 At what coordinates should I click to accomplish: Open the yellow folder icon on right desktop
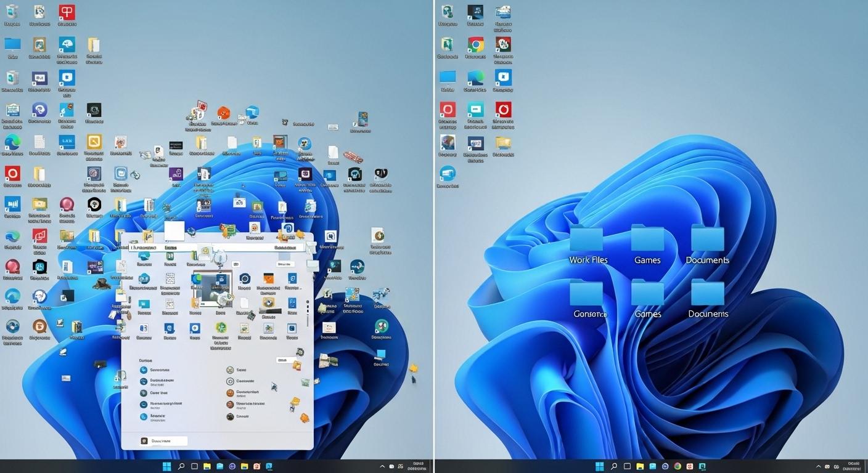[x=503, y=144]
